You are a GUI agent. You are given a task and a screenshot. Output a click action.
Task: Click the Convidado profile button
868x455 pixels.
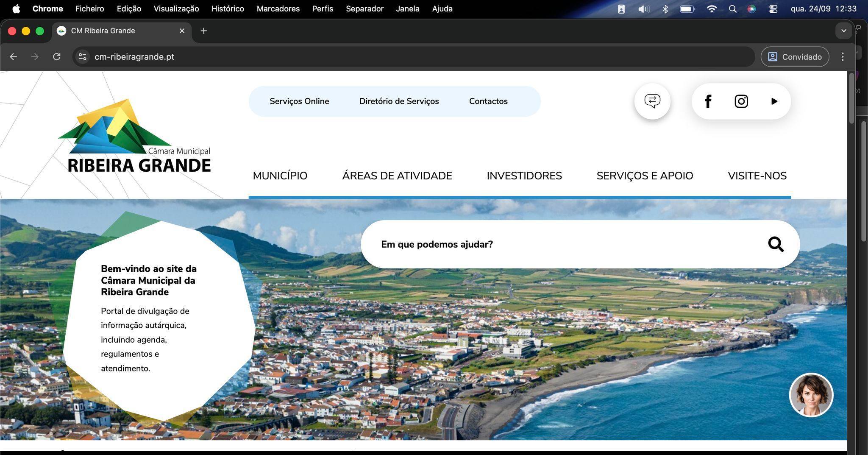[795, 56]
